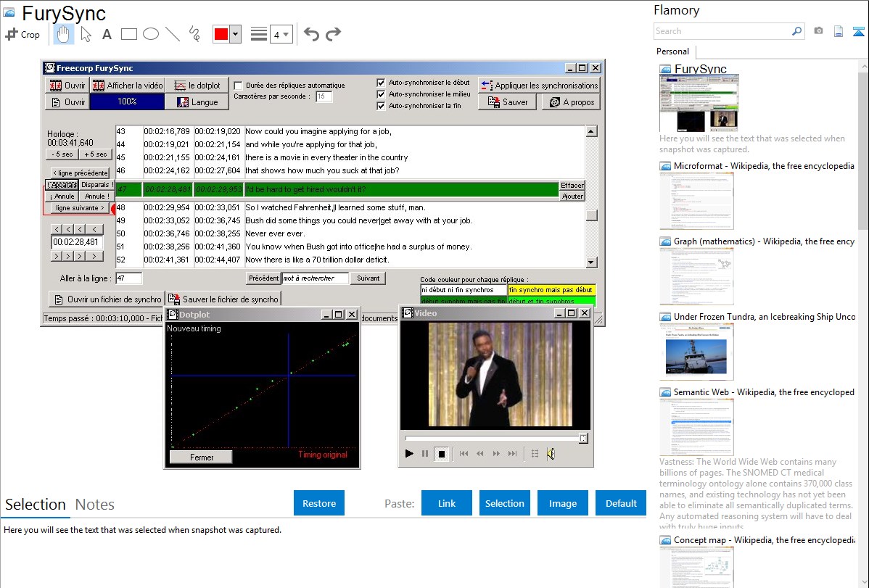Activate the hand pan tool
This screenshot has width=869, height=588.
click(x=63, y=34)
